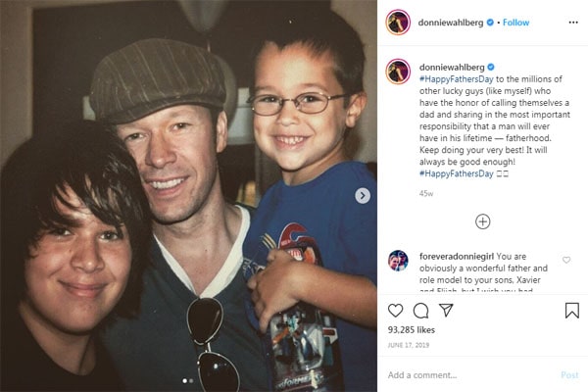Focus the Add a comment field
The height and width of the screenshot is (392, 588).
tap(468, 375)
